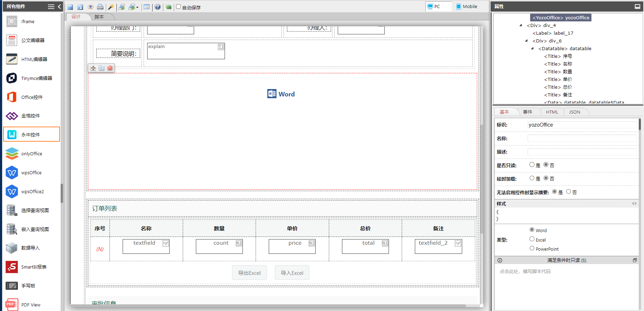644x311 pixels.
Task: Select the HTML编辑器 component
Action: coord(32,59)
